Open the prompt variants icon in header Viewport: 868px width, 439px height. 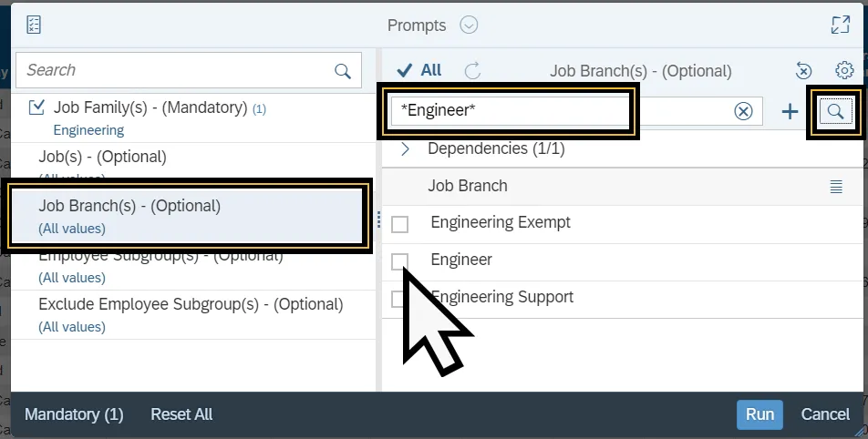(x=34, y=25)
